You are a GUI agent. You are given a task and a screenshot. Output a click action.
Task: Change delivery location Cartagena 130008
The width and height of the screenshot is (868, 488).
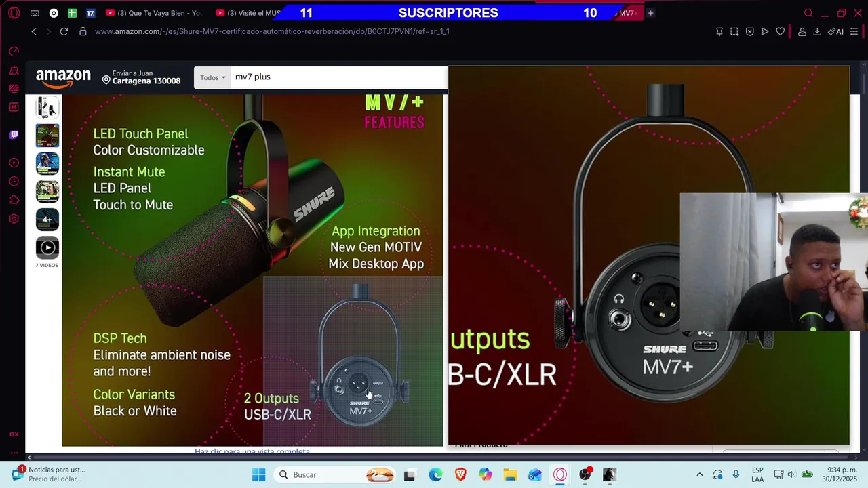[x=141, y=77]
